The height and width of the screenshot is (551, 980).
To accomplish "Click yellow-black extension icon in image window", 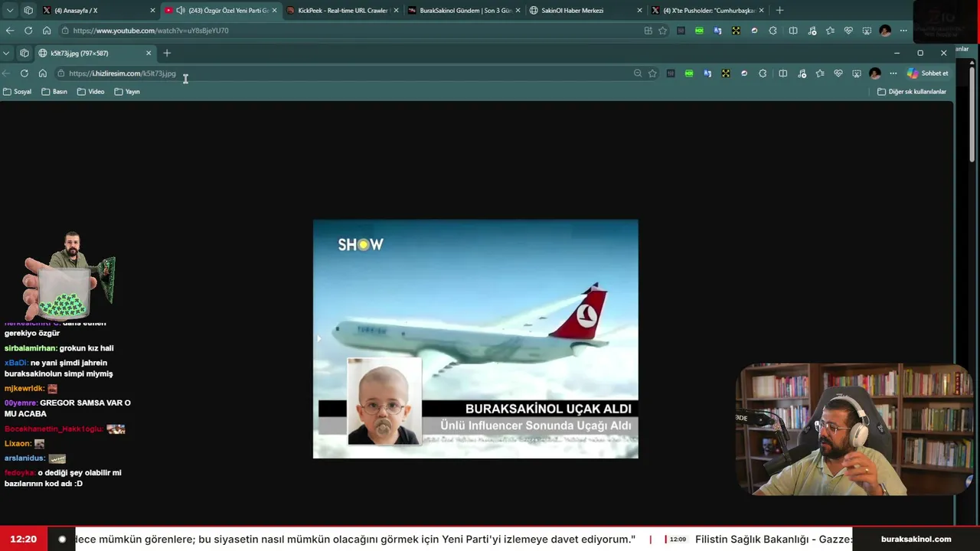I will [726, 73].
